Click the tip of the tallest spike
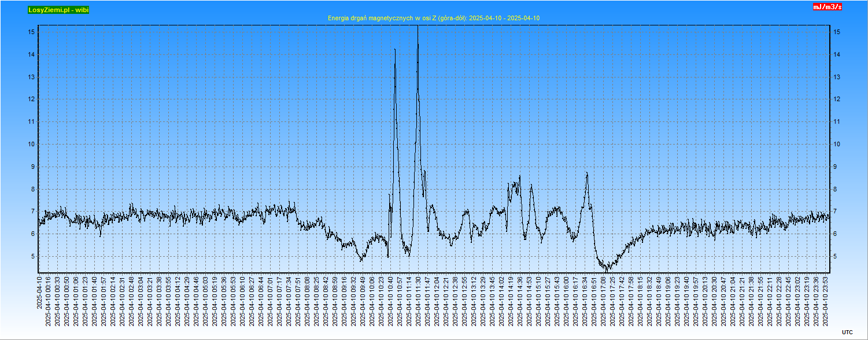This screenshot has width=868, height=340. pyautogui.click(x=418, y=27)
